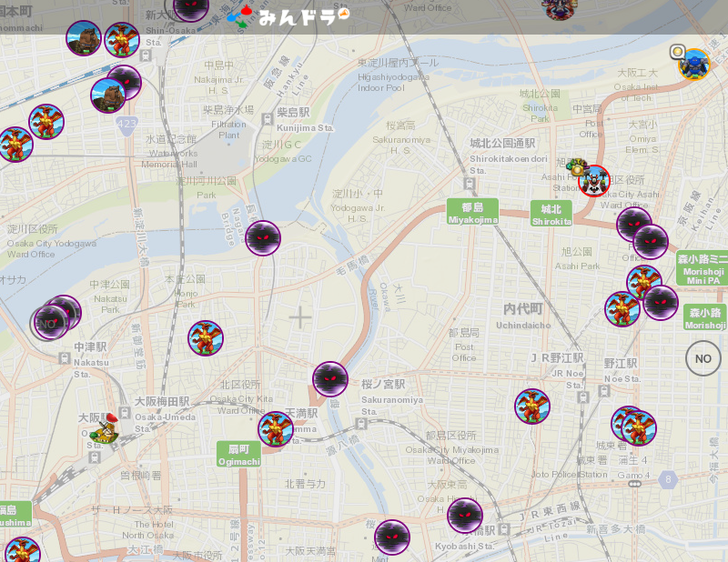The height and width of the screenshot is (562, 728).
Task: Select the Nakatsu Sta. train icon
Action: 65,358
